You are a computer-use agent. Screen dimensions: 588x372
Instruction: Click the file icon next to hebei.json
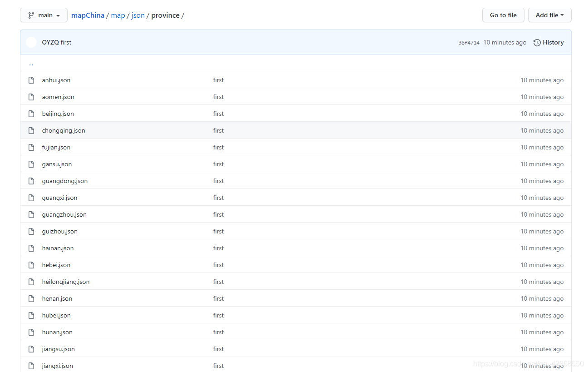click(31, 265)
